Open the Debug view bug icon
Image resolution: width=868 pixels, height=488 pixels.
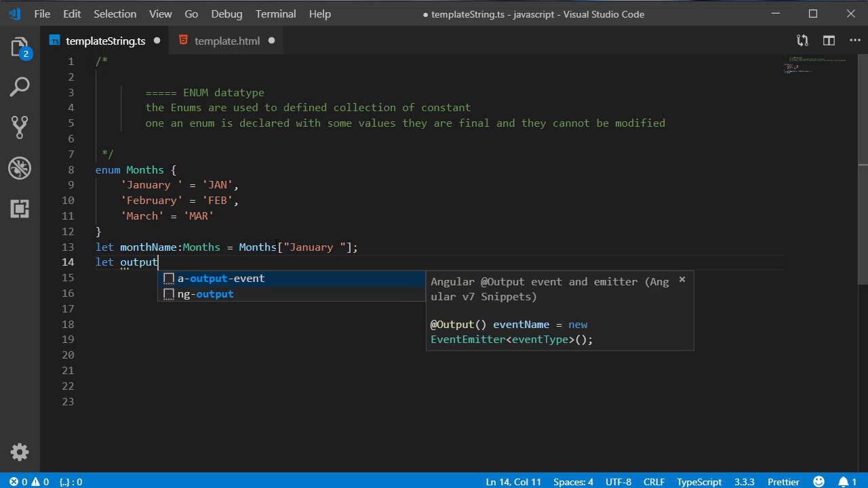pyautogui.click(x=20, y=167)
